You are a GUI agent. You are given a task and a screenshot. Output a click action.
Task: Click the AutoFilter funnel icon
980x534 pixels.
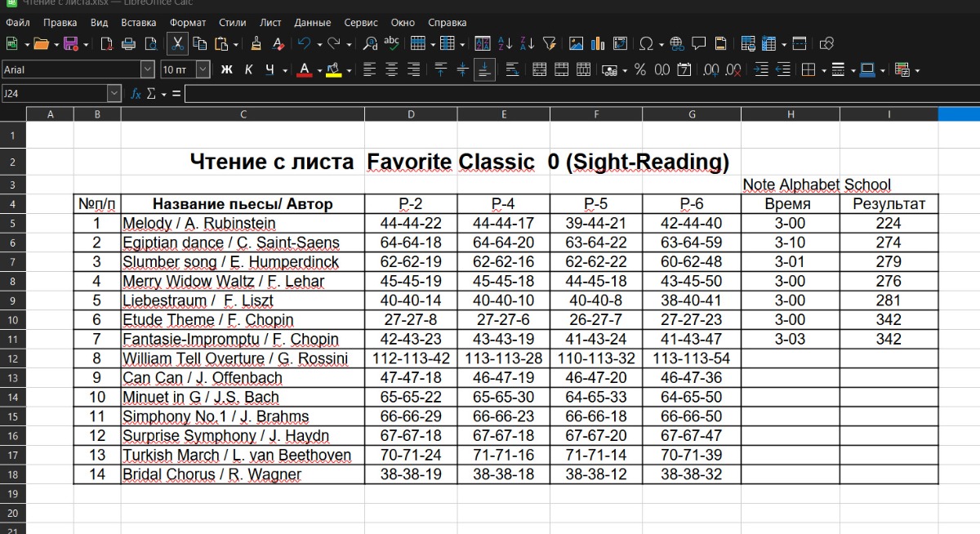click(549, 44)
